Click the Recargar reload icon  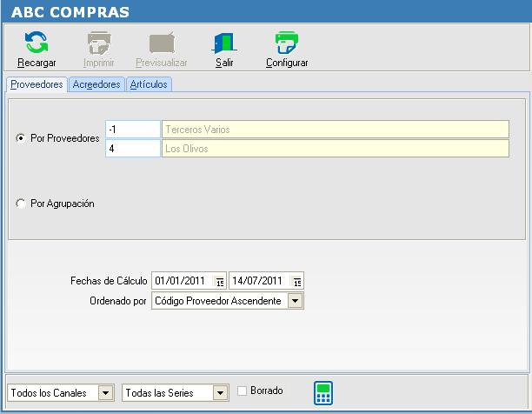(37, 42)
